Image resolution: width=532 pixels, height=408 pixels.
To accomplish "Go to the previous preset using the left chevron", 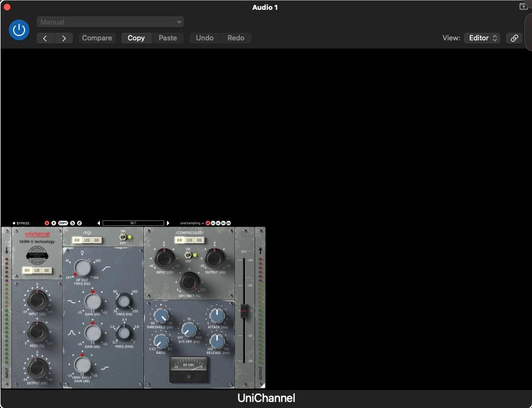I will [45, 38].
